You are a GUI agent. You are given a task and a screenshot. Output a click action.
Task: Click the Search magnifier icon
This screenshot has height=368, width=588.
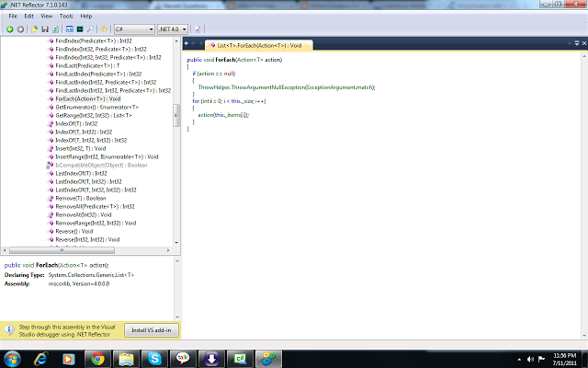tap(90, 29)
